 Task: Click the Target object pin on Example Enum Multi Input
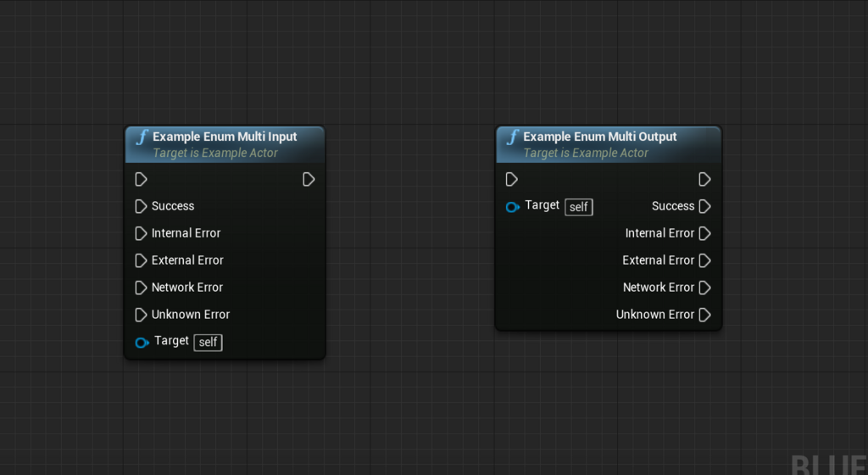142,343
